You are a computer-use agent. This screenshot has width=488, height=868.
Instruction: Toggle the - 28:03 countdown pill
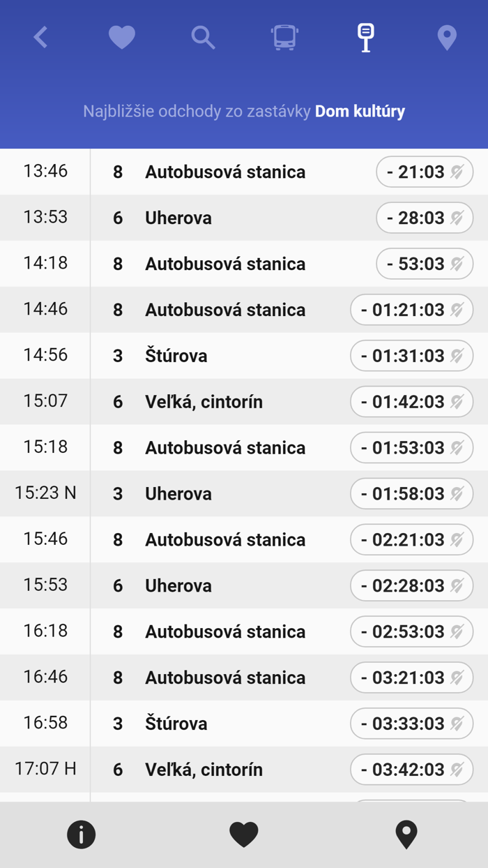[x=424, y=218]
